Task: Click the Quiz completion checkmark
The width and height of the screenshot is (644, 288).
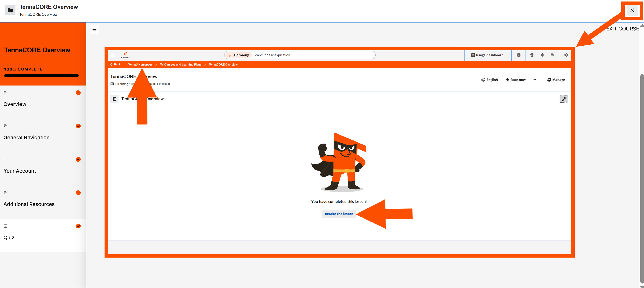Action: 78,226
